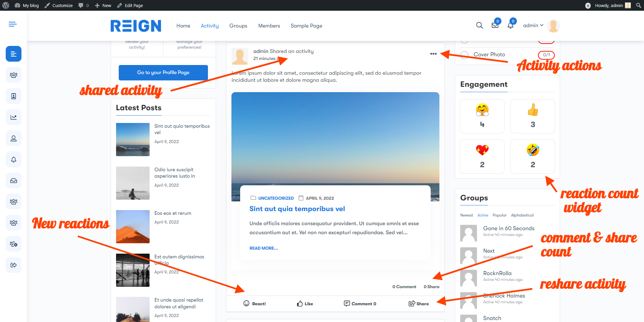The width and height of the screenshot is (644, 322).
Task: Click the thumbs up reaction count card
Action: (x=533, y=116)
